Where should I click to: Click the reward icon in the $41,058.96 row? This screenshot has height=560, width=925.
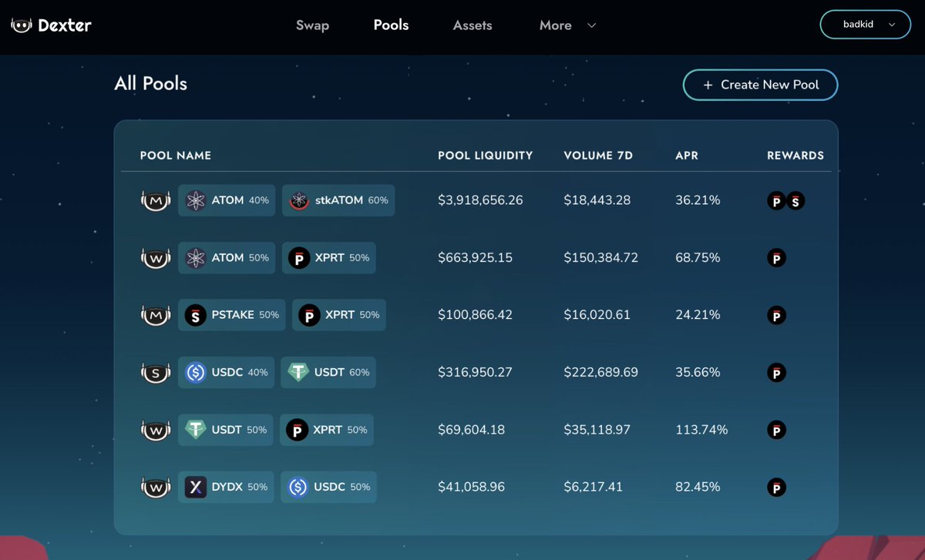[x=777, y=488]
